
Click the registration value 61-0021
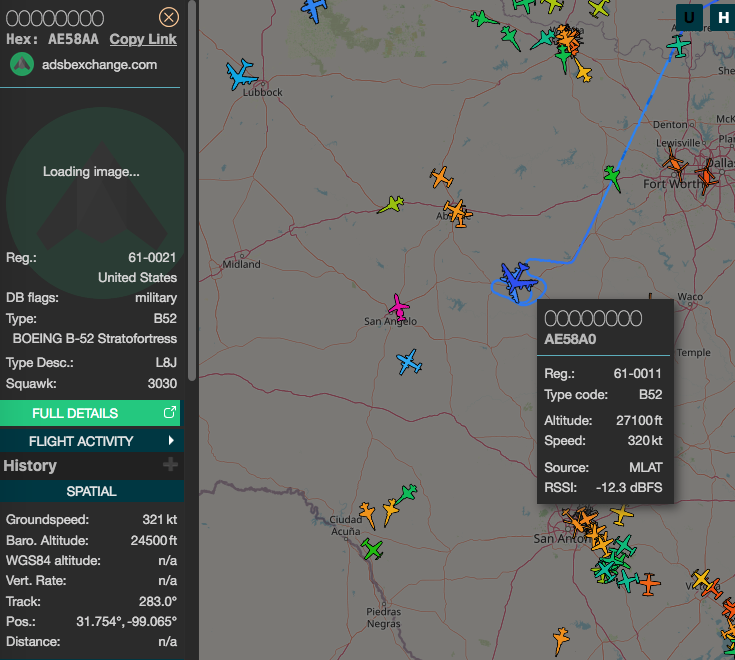[152, 257]
